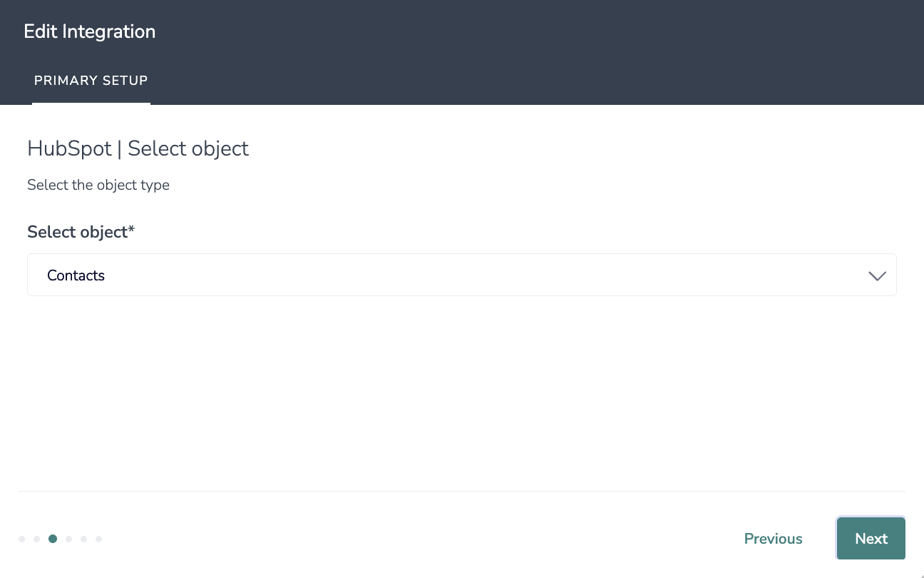Click the dark header bar beside PRIMARY SETUP

(x=535, y=81)
